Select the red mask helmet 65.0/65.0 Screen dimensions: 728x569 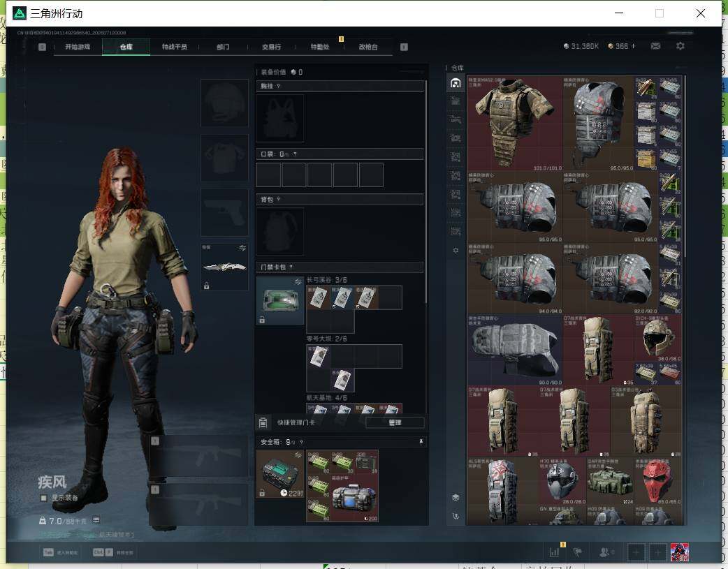coord(658,481)
